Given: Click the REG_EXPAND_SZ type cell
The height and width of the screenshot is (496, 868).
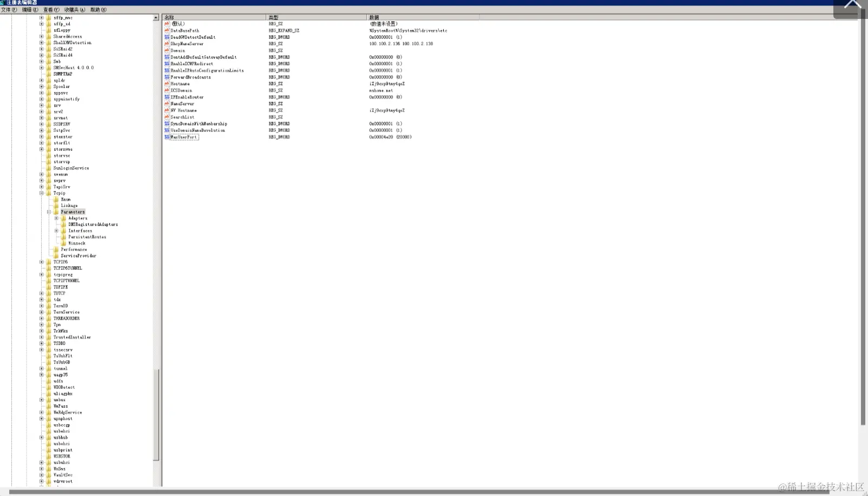Looking at the screenshot, I should pos(284,30).
